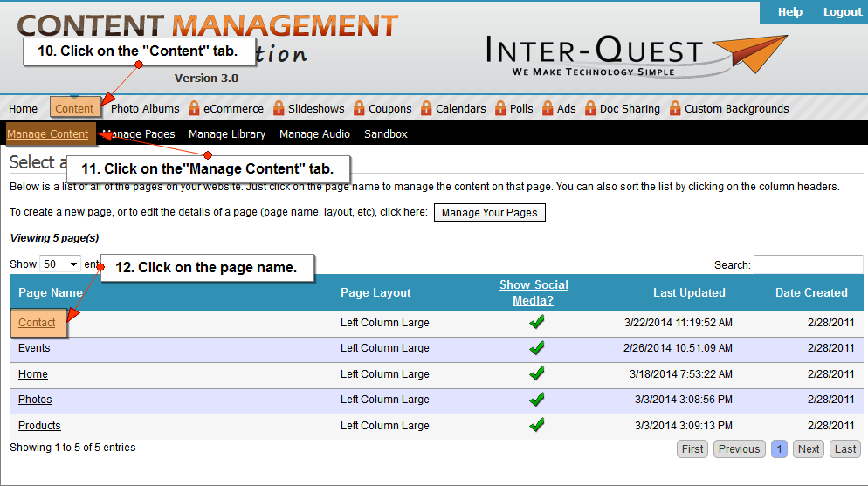This screenshot has height=486, width=868.
Task: Click the lock icon beside Ads
Action: pos(548,108)
